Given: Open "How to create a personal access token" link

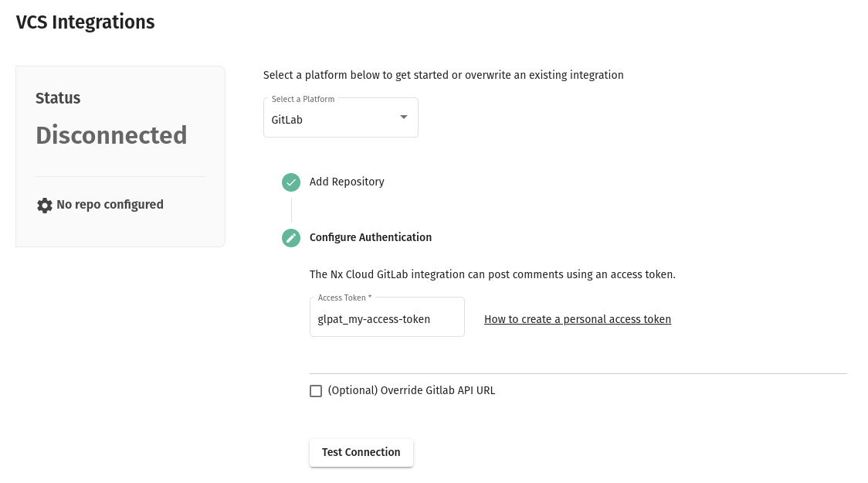Looking at the screenshot, I should coord(578,319).
